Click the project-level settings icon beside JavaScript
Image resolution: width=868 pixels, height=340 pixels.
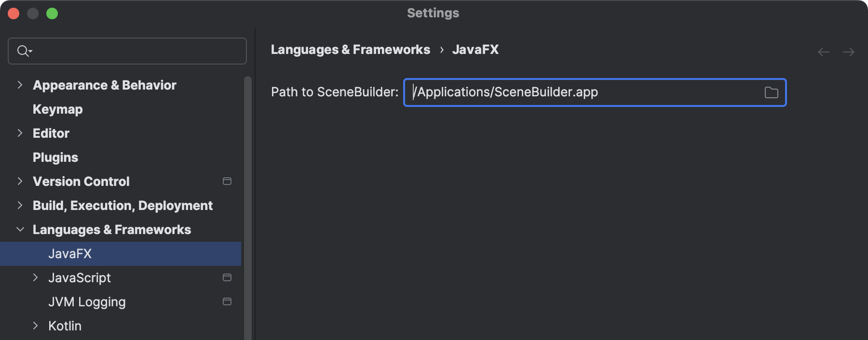pos(227,277)
